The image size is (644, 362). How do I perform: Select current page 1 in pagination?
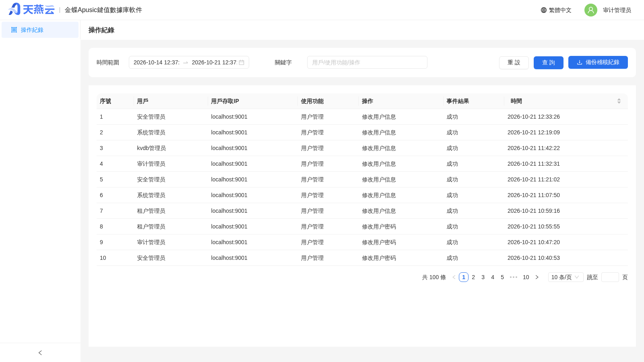(464, 277)
